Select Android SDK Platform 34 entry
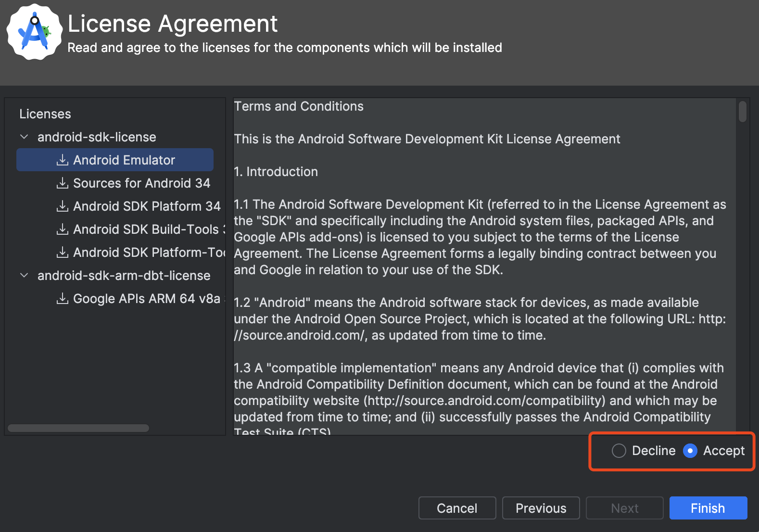 coord(147,206)
